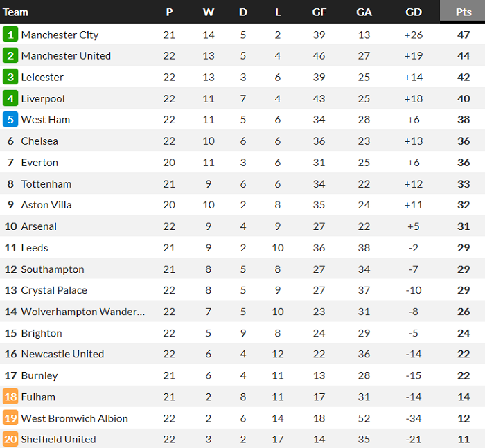Sort table by Pts column header
Screen dimensions: 485x448
tap(463, 12)
